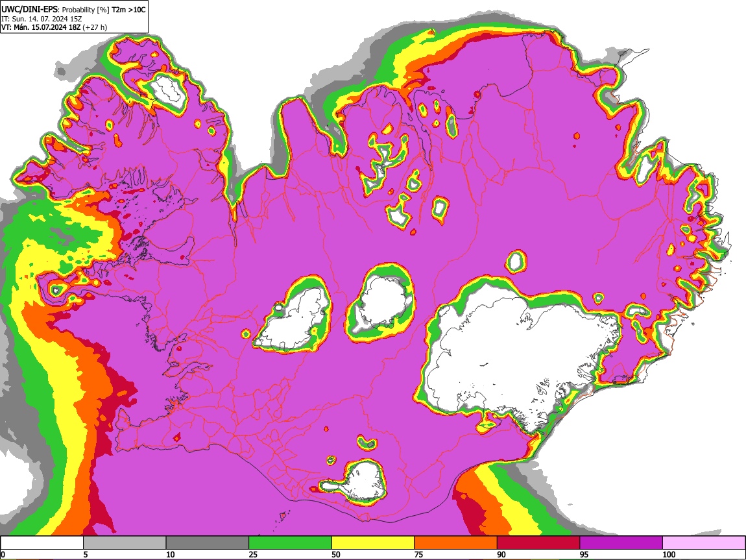746x560 pixels.
Task: Click the 'VT: Mán. 15.07.2024 18Z' line
Action: tap(41, 27)
